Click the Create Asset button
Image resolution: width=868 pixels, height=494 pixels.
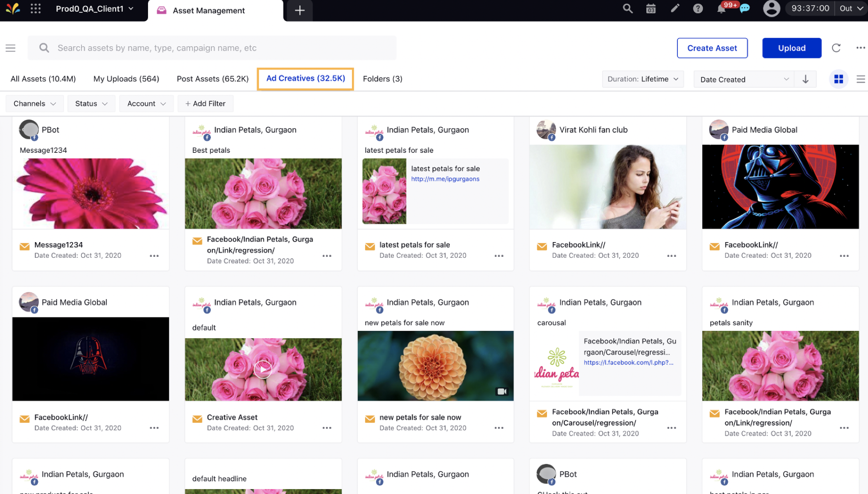712,48
